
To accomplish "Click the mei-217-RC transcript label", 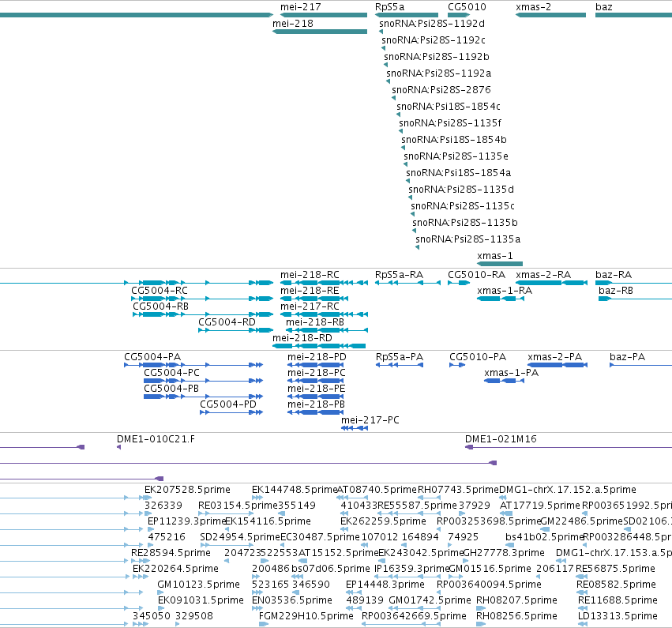I will coord(310,306).
